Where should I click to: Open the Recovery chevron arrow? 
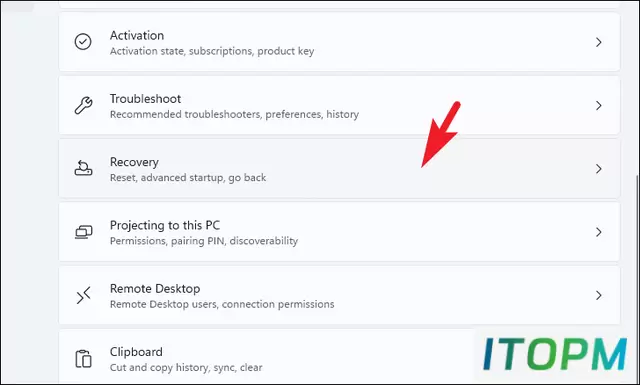coord(598,169)
